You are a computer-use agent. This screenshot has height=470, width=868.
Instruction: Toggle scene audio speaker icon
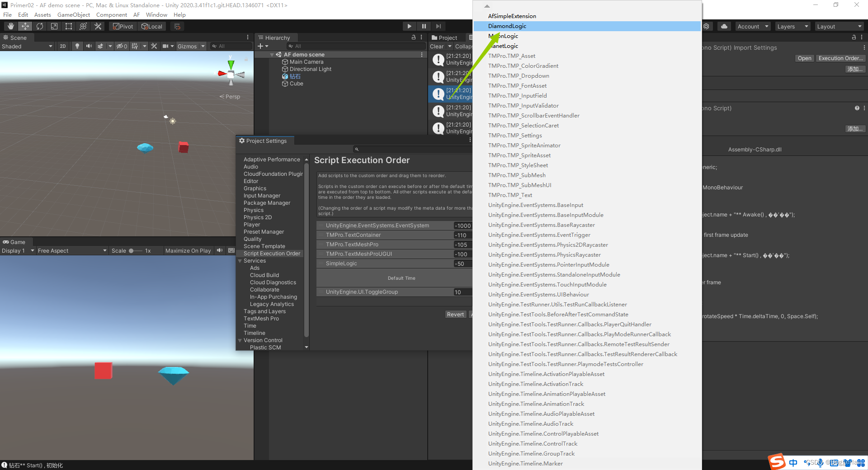pyautogui.click(x=89, y=46)
